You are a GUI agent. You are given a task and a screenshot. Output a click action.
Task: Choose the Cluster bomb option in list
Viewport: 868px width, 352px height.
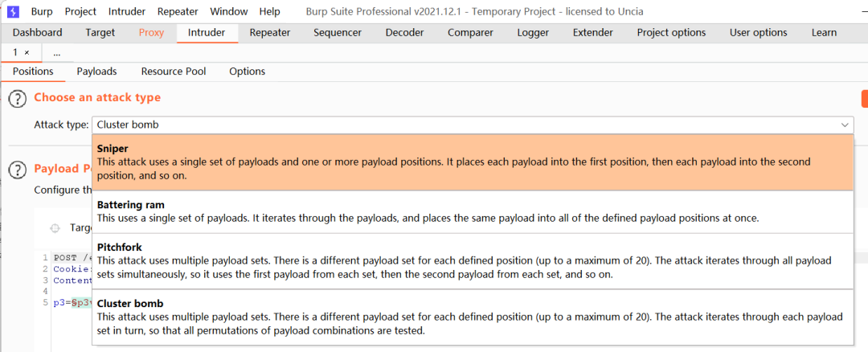(x=473, y=317)
